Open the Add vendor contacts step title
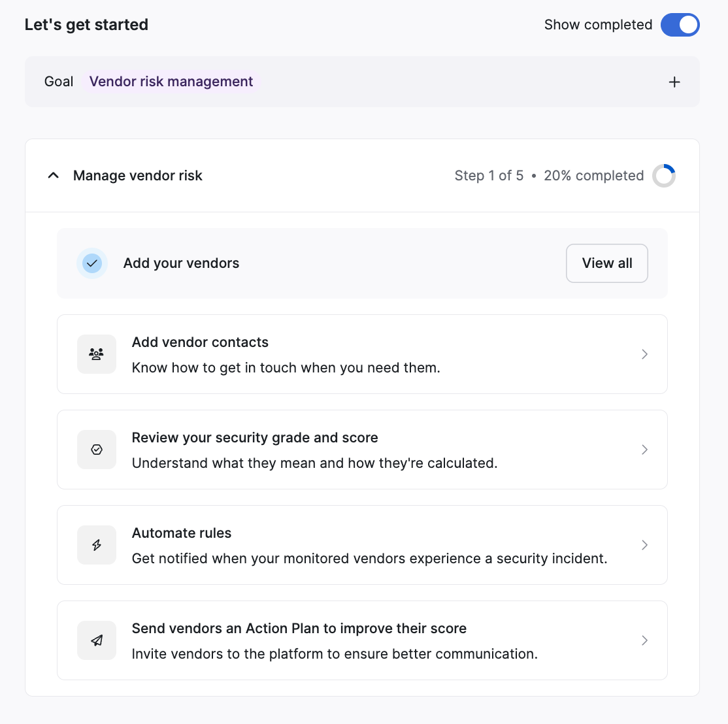This screenshot has width=728, height=724. pos(200,342)
